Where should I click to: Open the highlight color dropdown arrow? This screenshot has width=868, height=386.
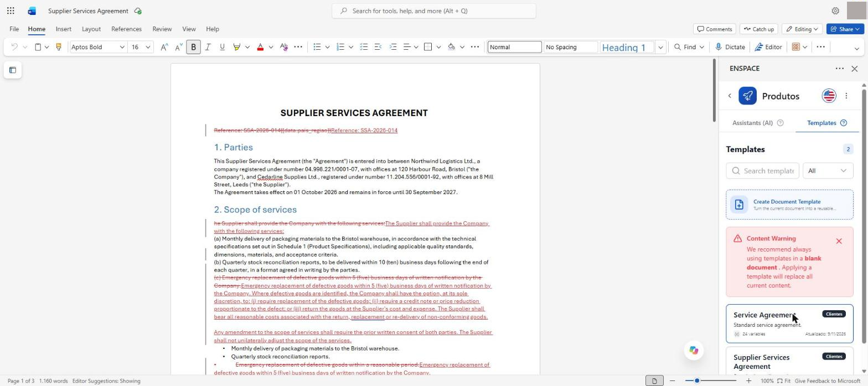[247, 47]
